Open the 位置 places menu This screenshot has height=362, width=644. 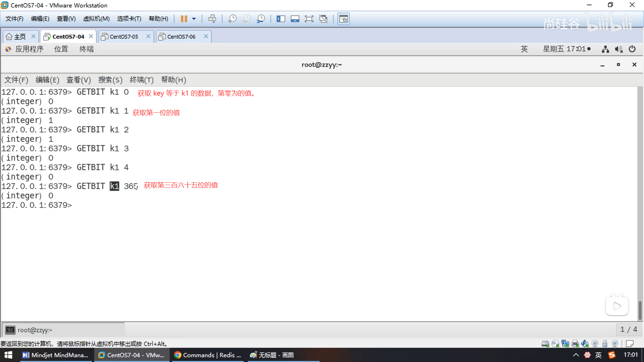61,49
